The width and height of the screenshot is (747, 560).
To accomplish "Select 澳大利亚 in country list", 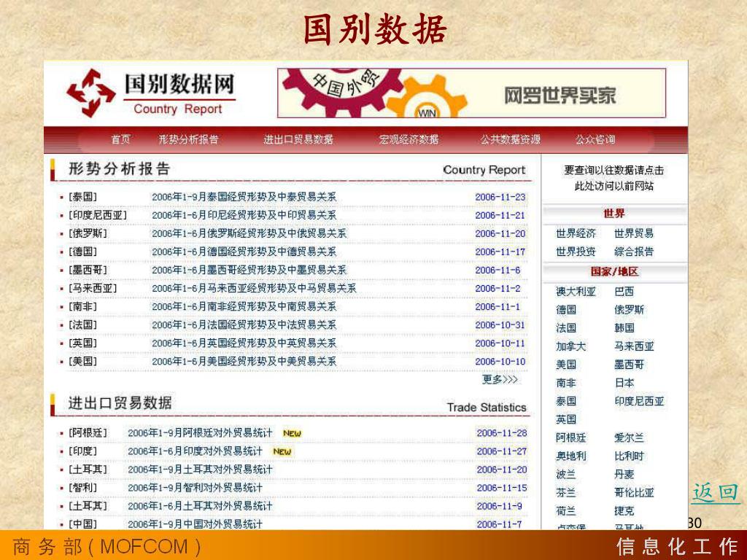I will pyautogui.click(x=576, y=292).
